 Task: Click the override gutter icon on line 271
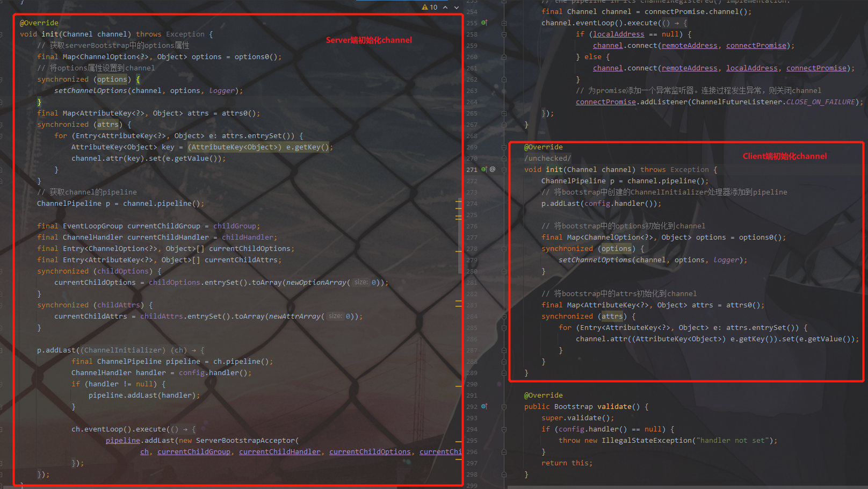[x=484, y=169]
